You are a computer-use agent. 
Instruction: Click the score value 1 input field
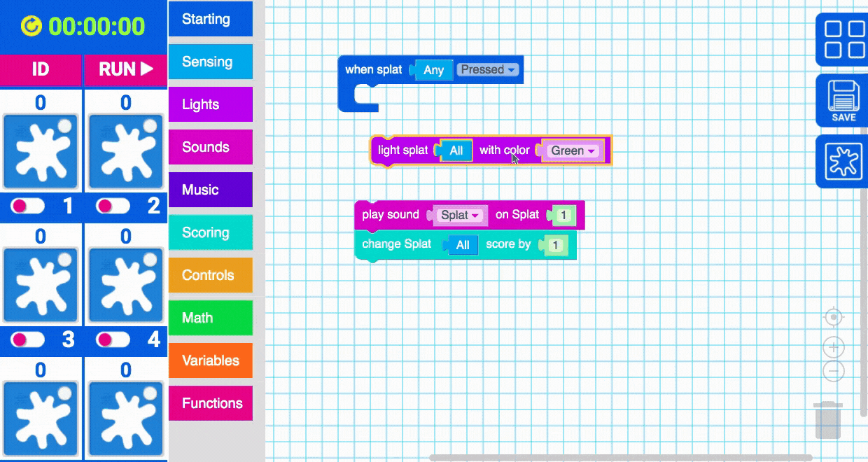[x=556, y=245]
